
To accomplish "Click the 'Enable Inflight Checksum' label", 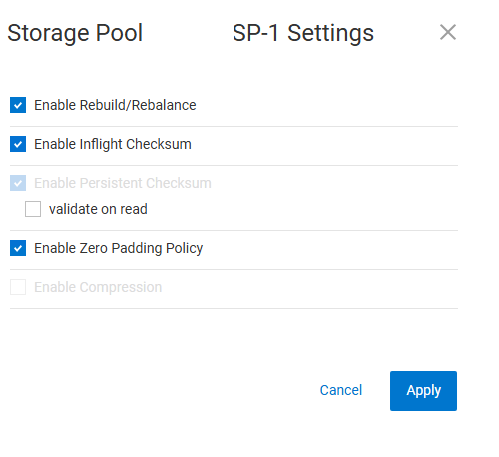I will pos(113,144).
